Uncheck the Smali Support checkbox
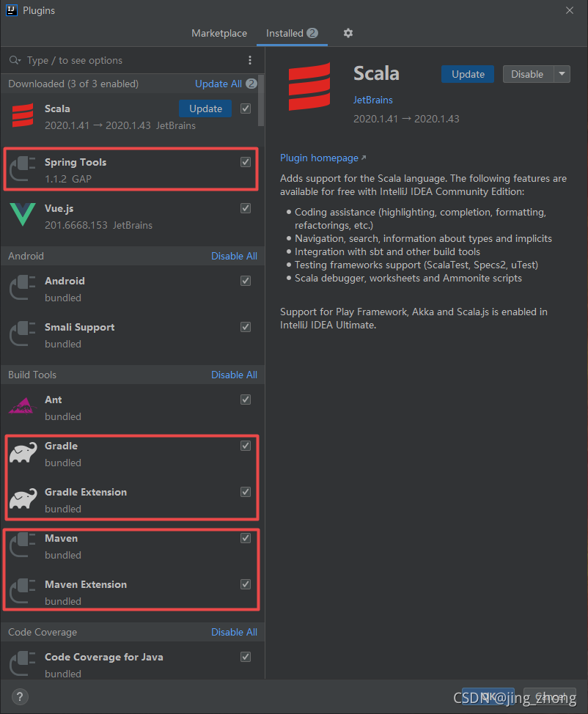 click(x=246, y=327)
